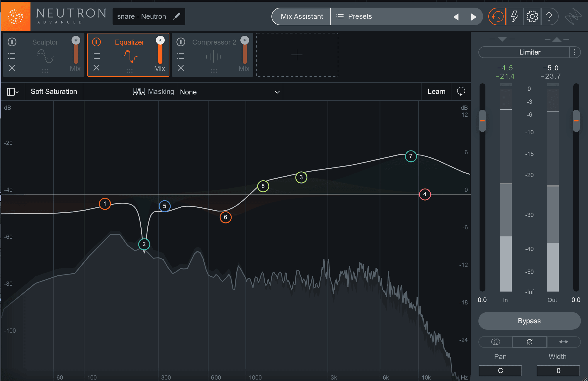Select EQ band node 6
The height and width of the screenshot is (381, 588).
point(225,217)
